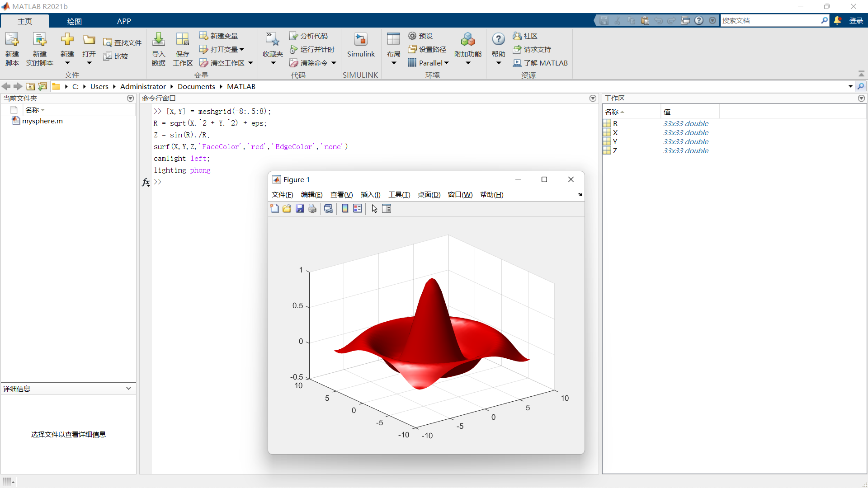Open the 清除命令 dropdown arrow
868x488 pixels.
point(334,63)
